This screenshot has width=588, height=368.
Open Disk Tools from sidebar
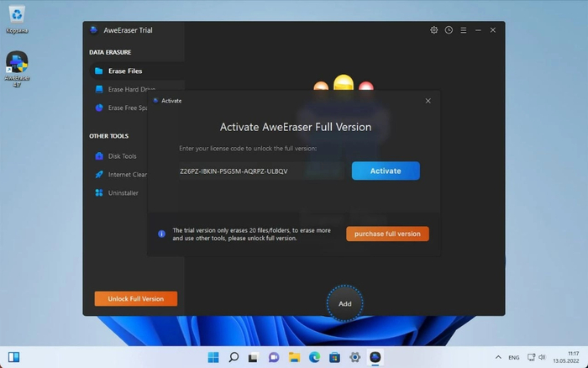[x=122, y=156]
